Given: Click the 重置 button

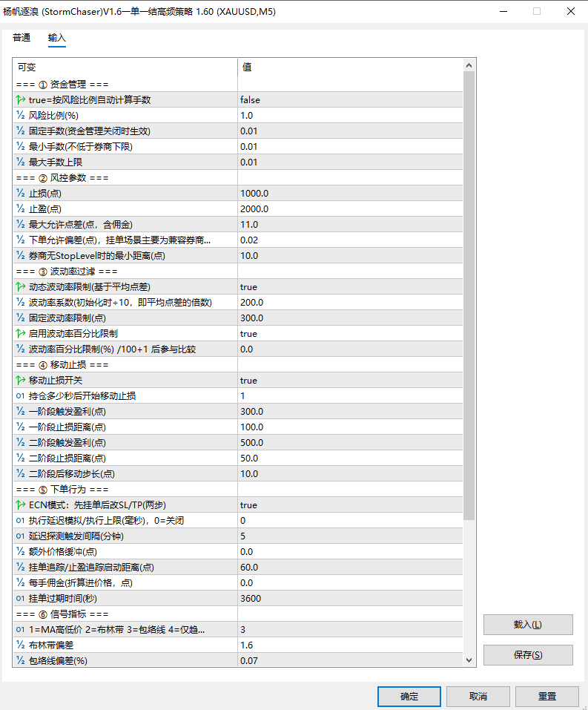Looking at the screenshot, I should tap(546, 697).
